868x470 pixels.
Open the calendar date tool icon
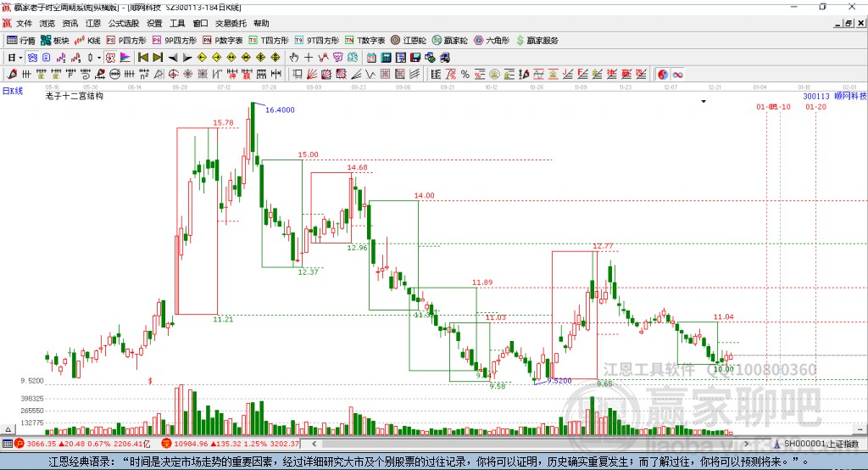coord(371,58)
